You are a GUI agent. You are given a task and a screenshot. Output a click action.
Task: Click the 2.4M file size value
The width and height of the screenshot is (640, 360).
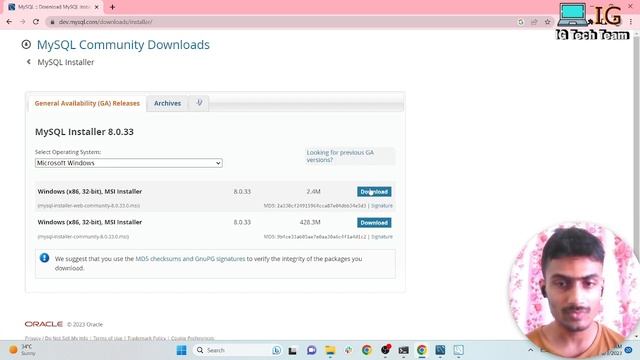(x=313, y=191)
